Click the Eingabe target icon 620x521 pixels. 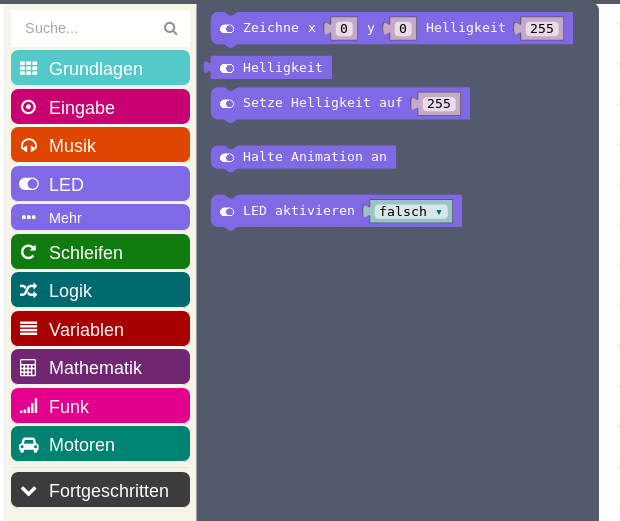tap(28, 107)
